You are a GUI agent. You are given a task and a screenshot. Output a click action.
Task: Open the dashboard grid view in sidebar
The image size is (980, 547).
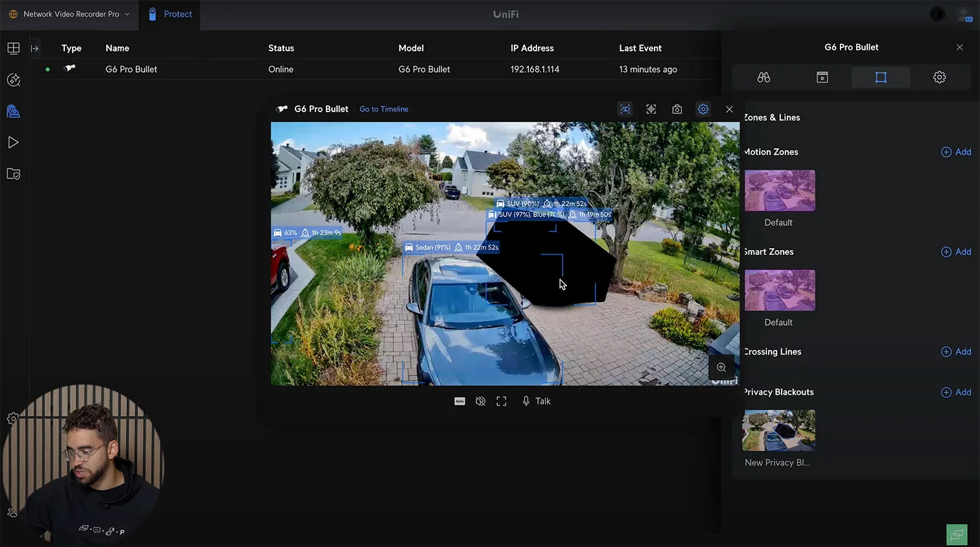point(14,48)
